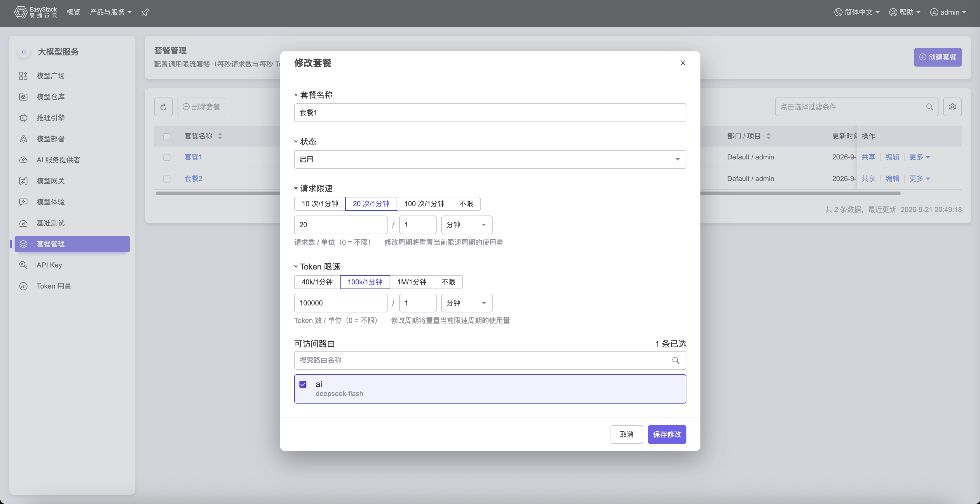Open 简体中文 language dropdown

click(857, 12)
